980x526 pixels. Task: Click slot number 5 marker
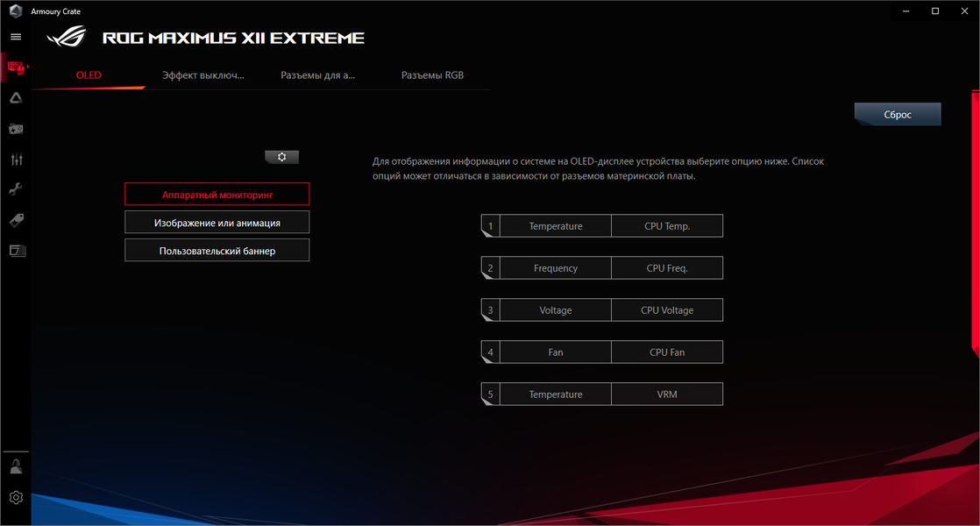491,394
